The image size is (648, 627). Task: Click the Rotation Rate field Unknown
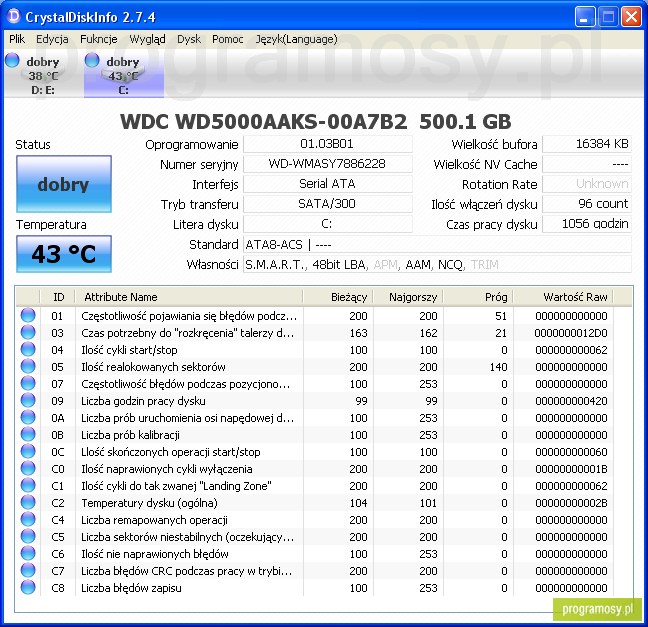point(587,184)
